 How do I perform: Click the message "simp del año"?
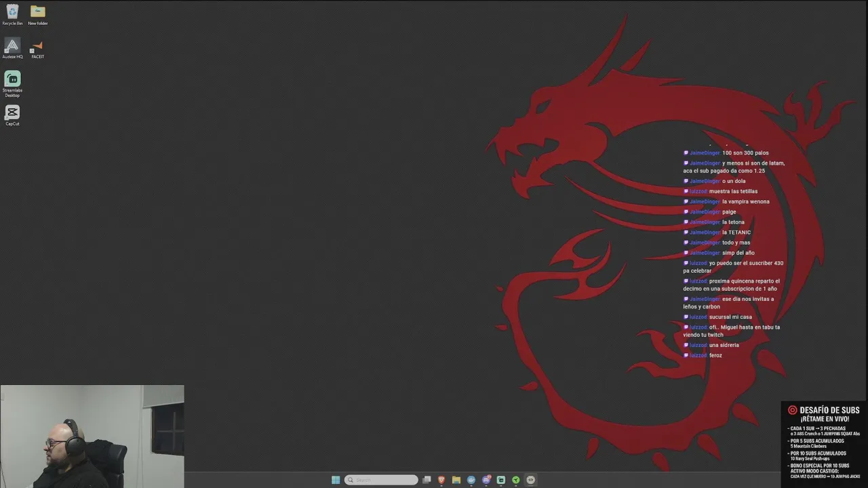coord(738,253)
